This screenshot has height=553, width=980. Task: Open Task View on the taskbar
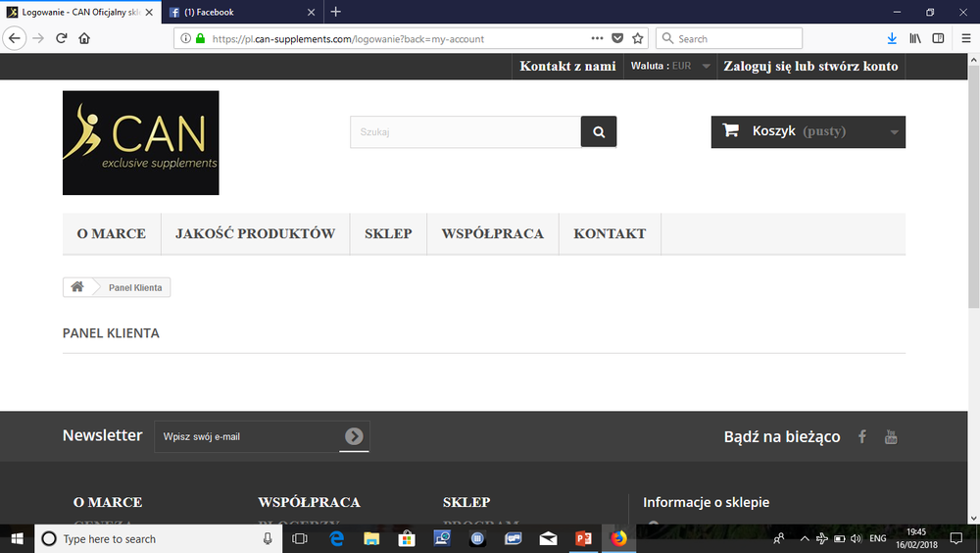pyautogui.click(x=300, y=538)
